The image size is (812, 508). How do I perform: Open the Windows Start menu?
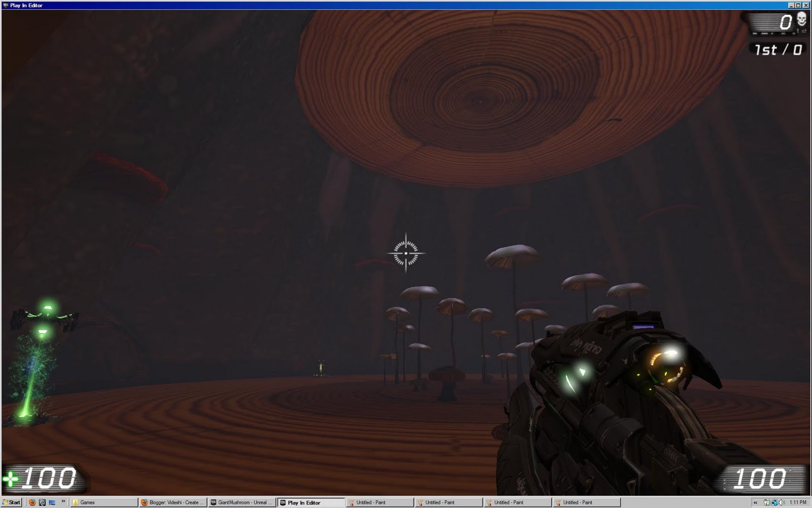11,502
